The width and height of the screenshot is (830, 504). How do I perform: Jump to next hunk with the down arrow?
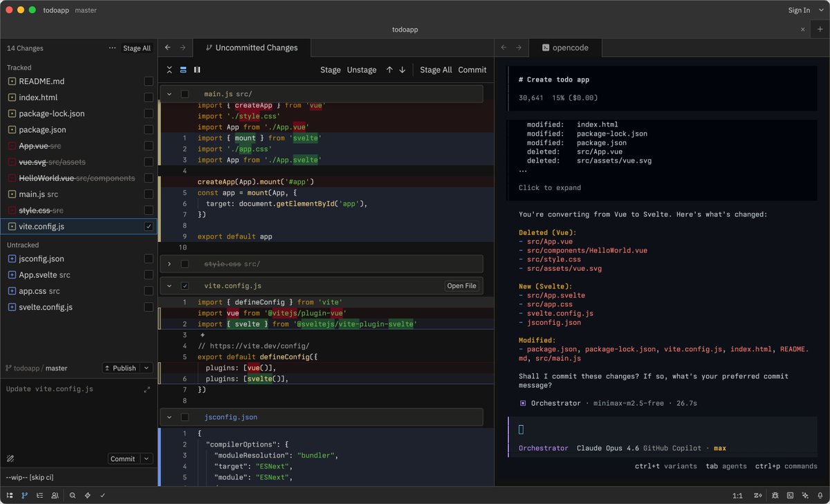(402, 70)
